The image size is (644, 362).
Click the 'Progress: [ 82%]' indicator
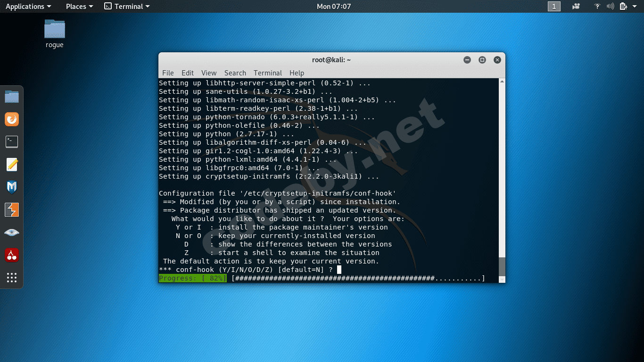[193, 278]
